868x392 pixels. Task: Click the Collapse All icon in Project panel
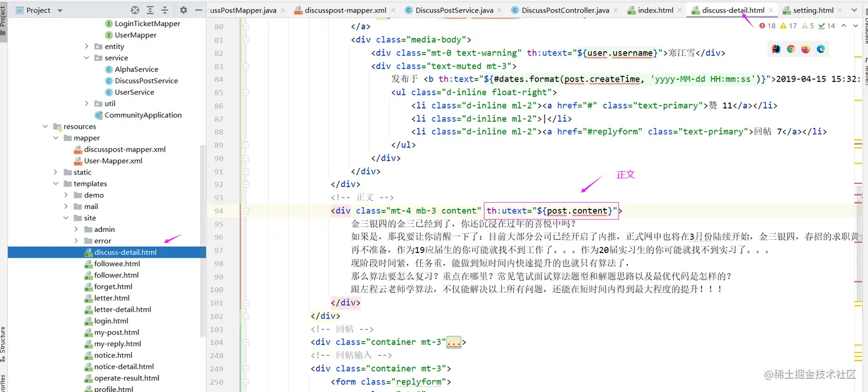tap(165, 10)
